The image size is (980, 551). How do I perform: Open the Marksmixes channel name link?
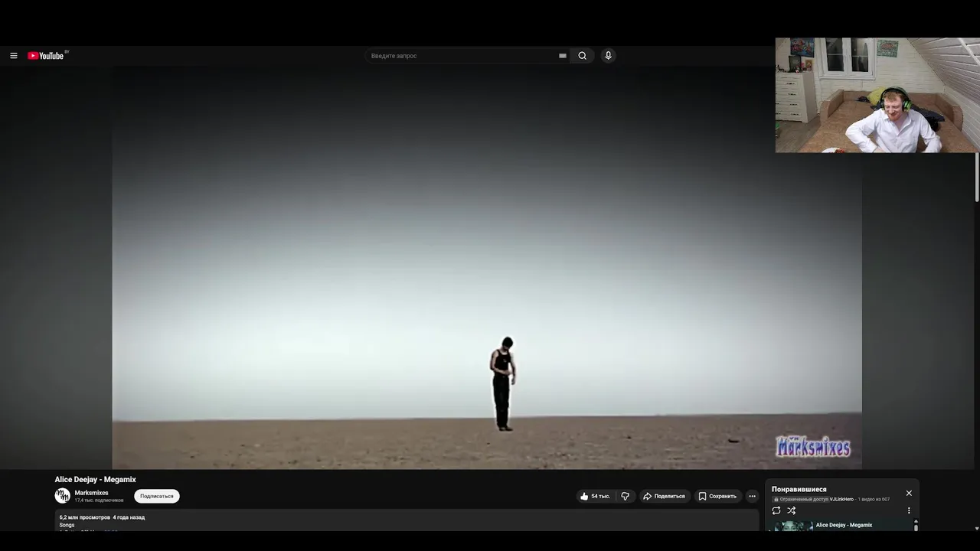tap(91, 493)
